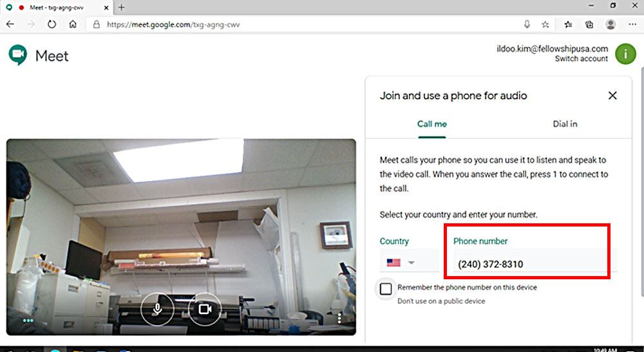Open the Country flag dropdown
This screenshot has width=644, height=352.
coord(409,262)
